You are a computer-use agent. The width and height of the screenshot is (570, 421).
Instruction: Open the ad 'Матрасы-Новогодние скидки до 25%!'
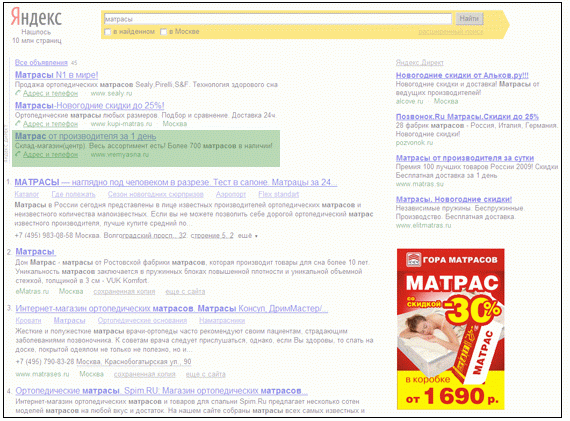pos(89,105)
